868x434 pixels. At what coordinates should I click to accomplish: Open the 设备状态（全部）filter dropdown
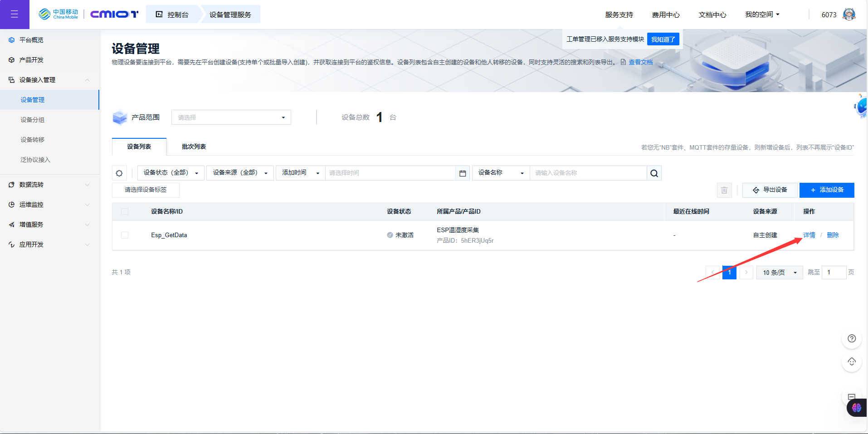170,173
